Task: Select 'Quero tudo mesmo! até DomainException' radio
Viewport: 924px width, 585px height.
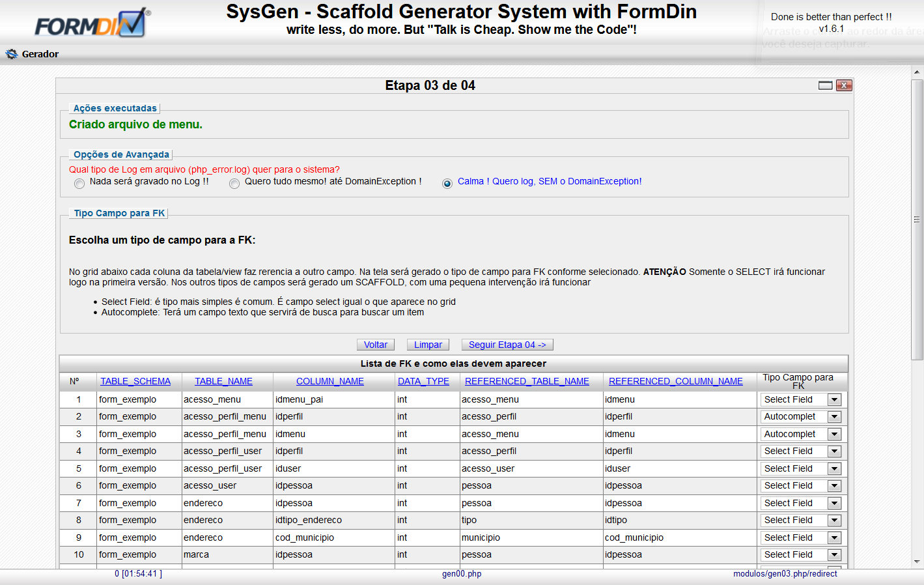Action: [234, 184]
